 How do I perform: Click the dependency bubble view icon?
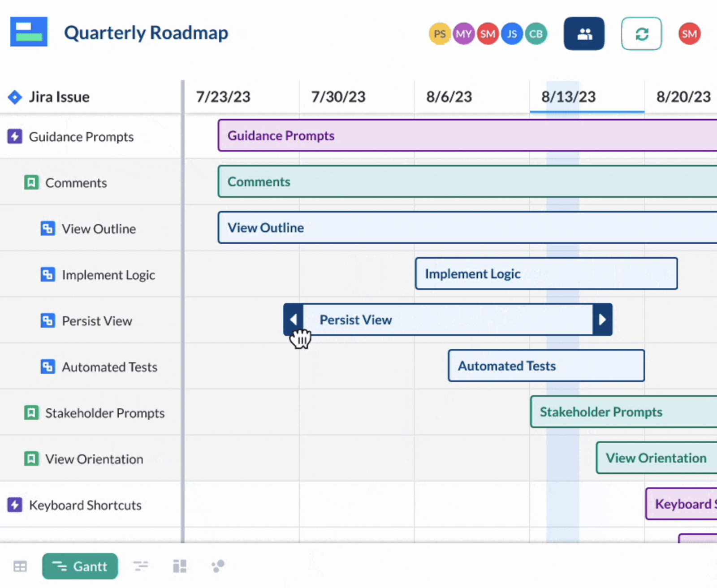[218, 566]
